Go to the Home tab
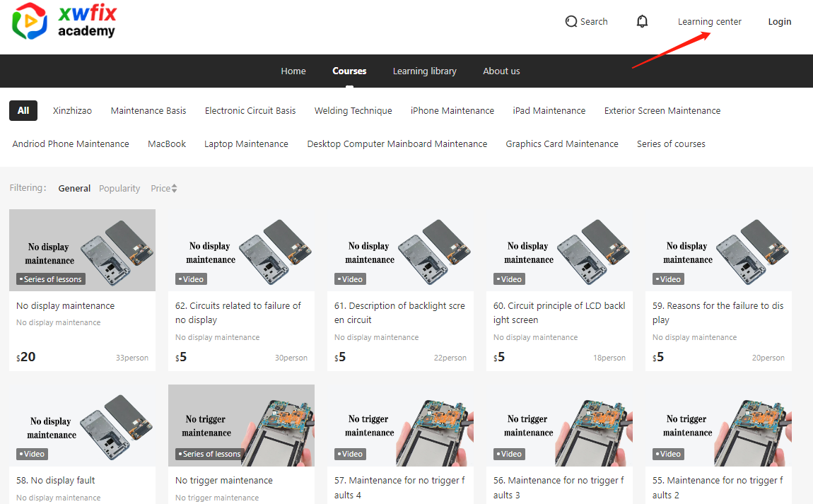 pyautogui.click(x=293, y=71)
